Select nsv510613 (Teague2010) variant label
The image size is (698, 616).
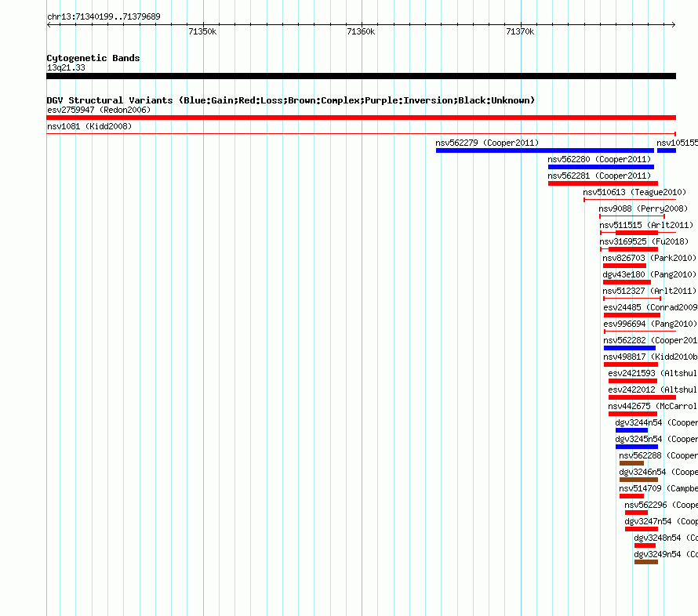[634, 192]
